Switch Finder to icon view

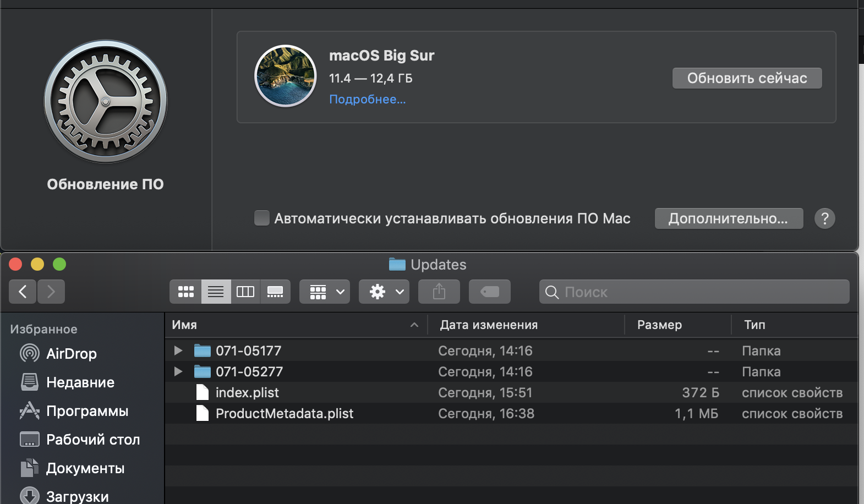click(x=185, y=292)
